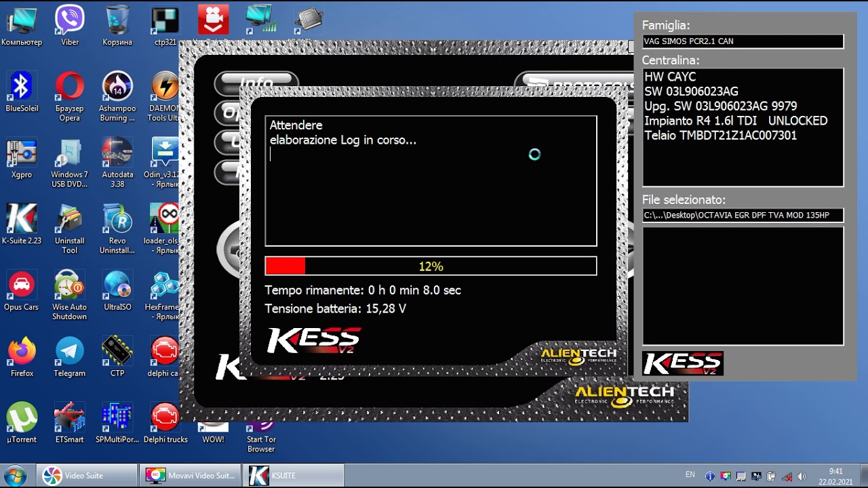Open ETSmart desktop shortcut
This screenshot has width=868, height=488.
(x=70, y=423)
